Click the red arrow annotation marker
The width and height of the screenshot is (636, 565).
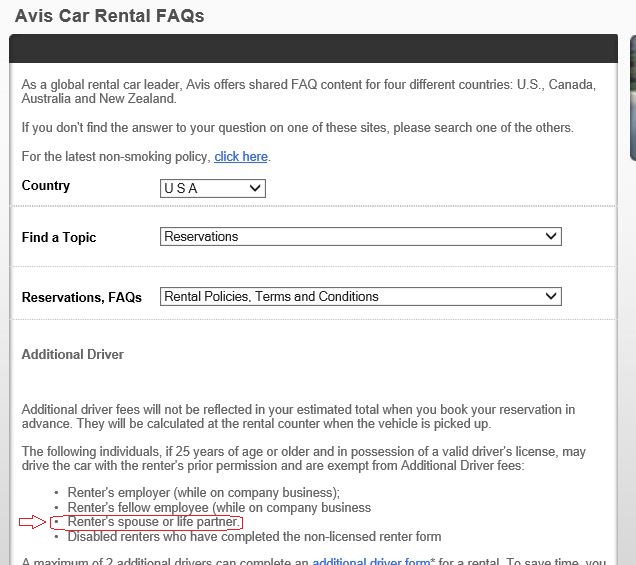click(34, 522)
